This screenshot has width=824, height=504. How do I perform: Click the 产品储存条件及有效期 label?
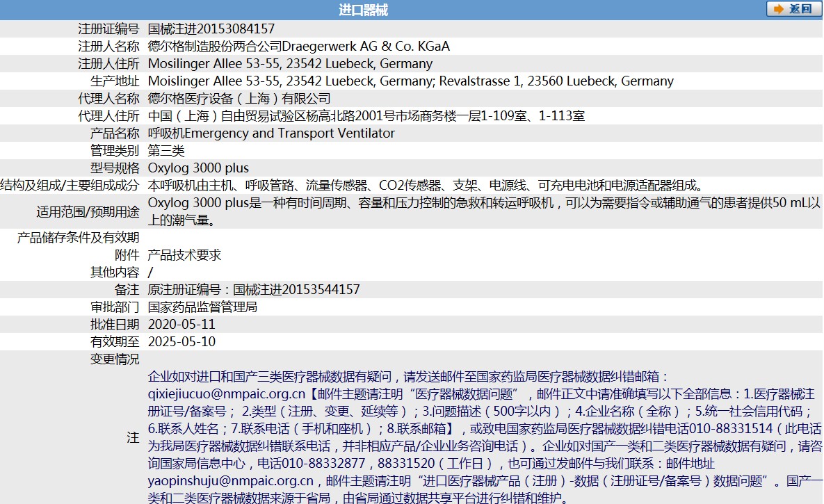click(79, 238)
